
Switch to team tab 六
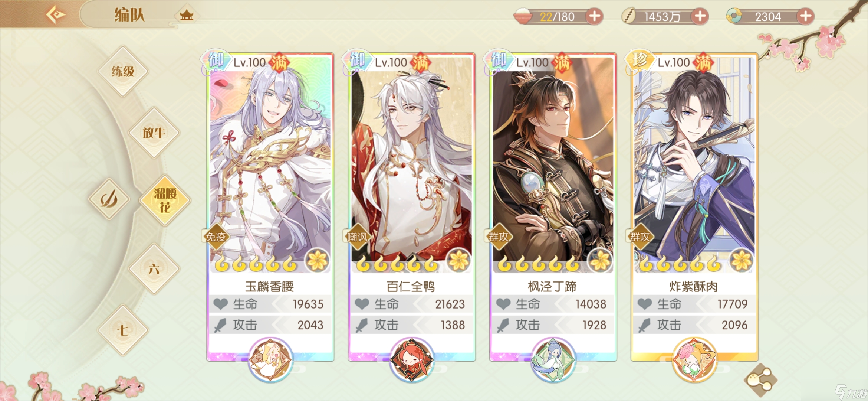pos(154,269)
